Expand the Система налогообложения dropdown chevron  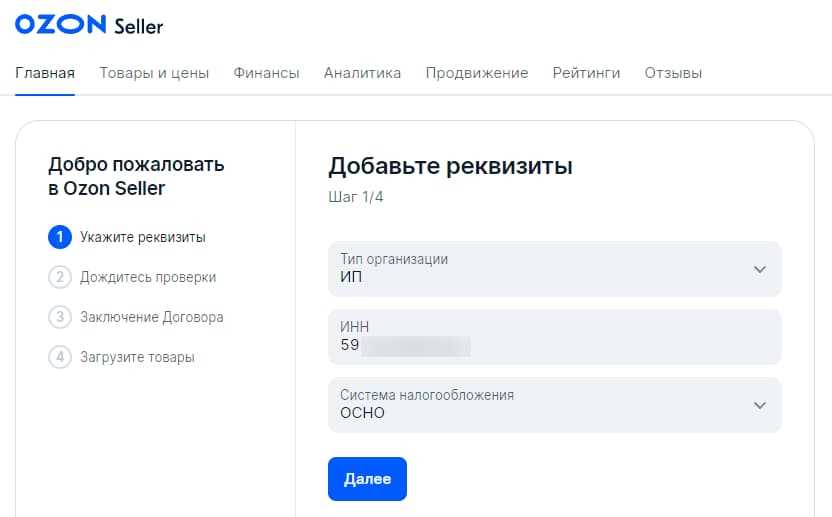tap(759, 405)
